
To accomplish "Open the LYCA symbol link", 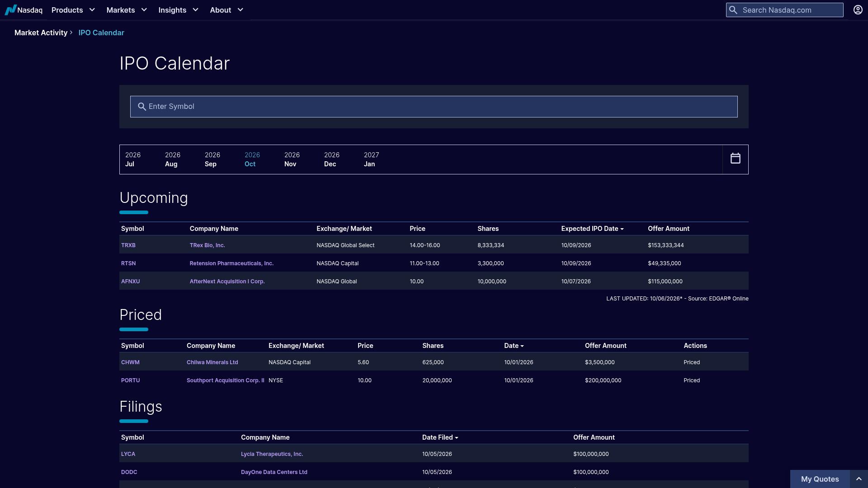I will click(x=128, y=454).
